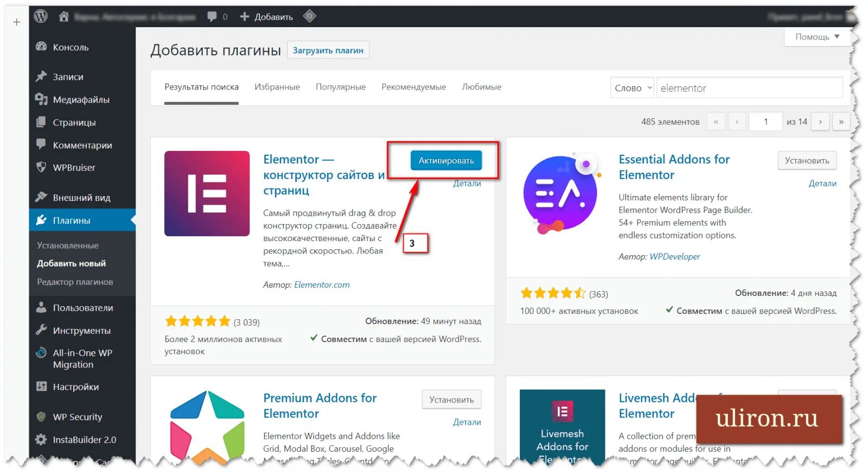Click the current page number field
868x474 pixels.
coord(765,122)
